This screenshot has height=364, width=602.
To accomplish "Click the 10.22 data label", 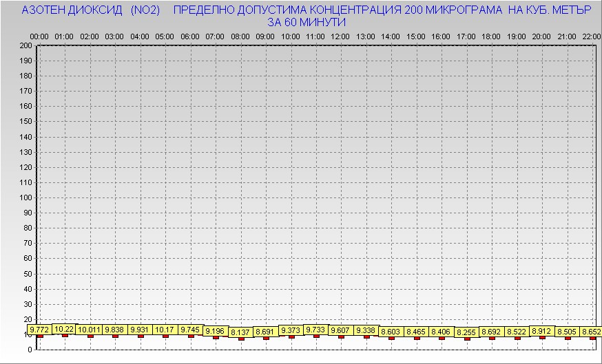I will pos(64,329).
